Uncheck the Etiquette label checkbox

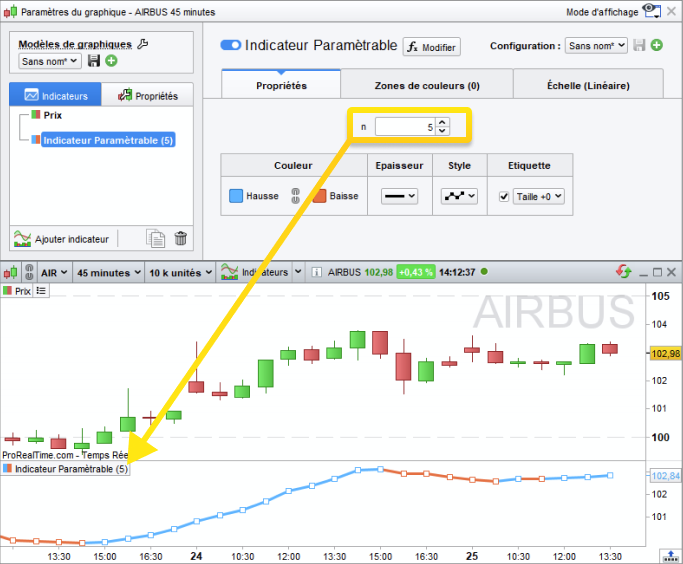[504, 196]
